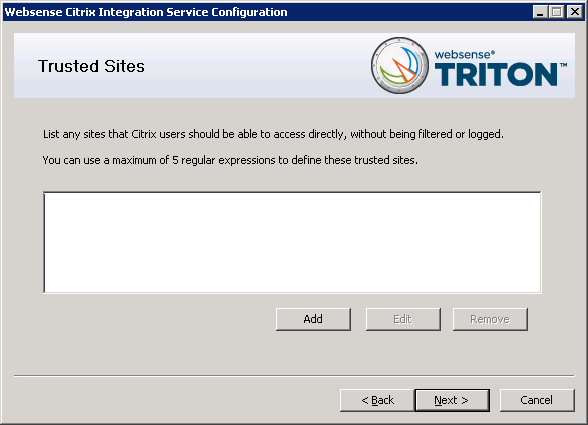
Task: Click the sentence about Citrix users access
Action: tap(273, 134)
